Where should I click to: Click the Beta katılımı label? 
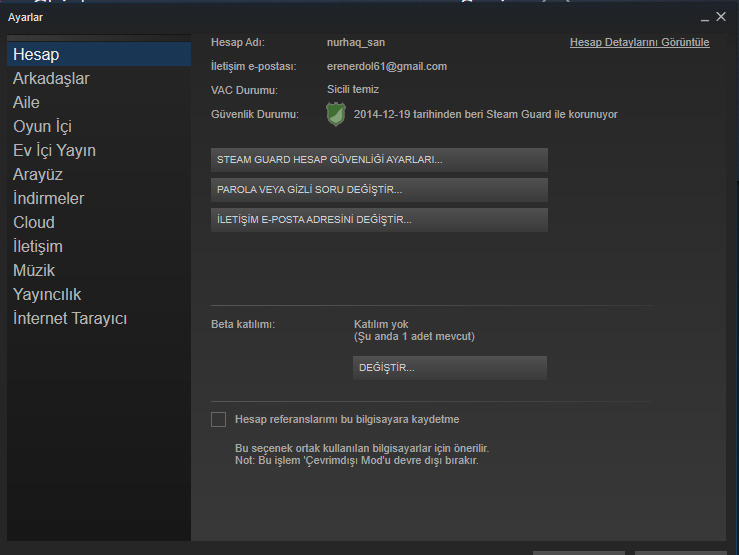coord(243,324)
